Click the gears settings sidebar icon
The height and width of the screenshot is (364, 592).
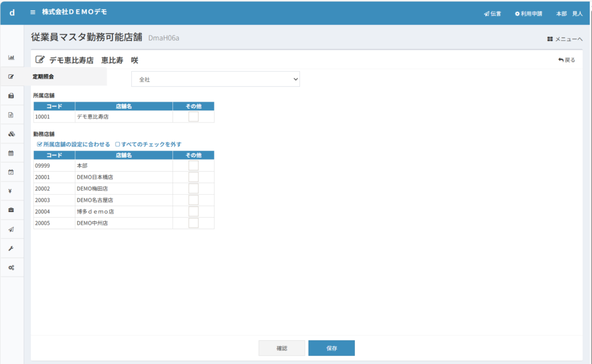11,268
